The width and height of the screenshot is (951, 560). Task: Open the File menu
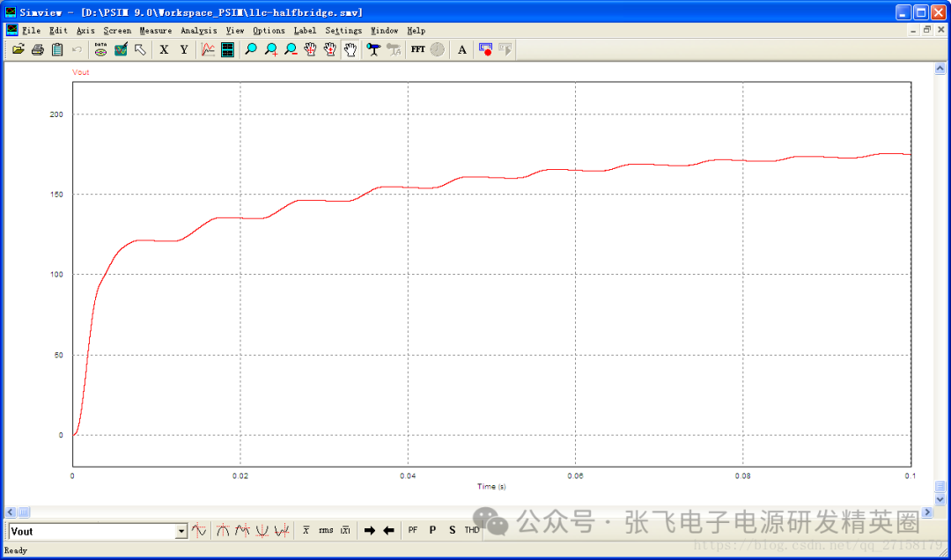(x=31, y=30)
